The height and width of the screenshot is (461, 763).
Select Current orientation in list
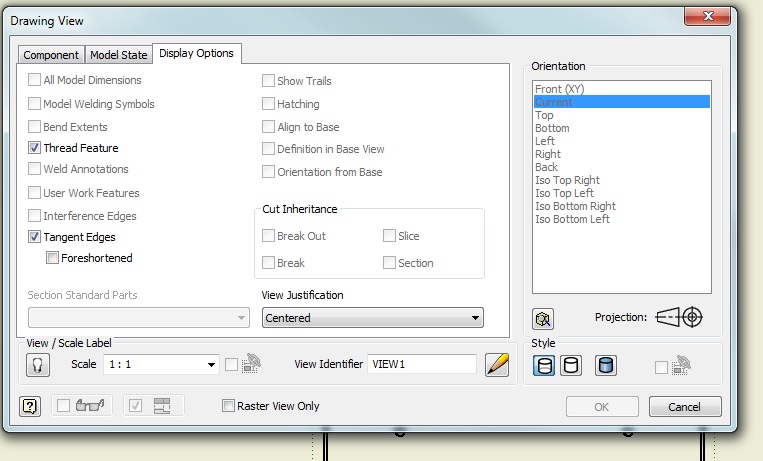tap(621, 102)
